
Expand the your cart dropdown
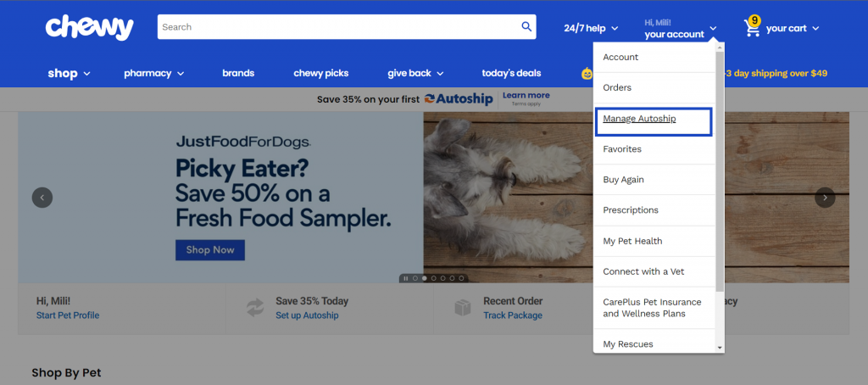click(793, 28)
